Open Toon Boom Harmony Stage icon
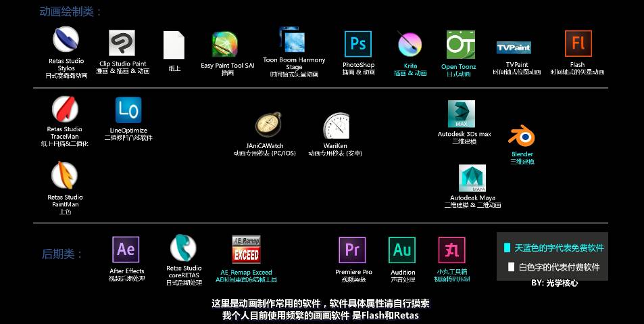Viewport: 644px width, 324px height. coord(293,40)
